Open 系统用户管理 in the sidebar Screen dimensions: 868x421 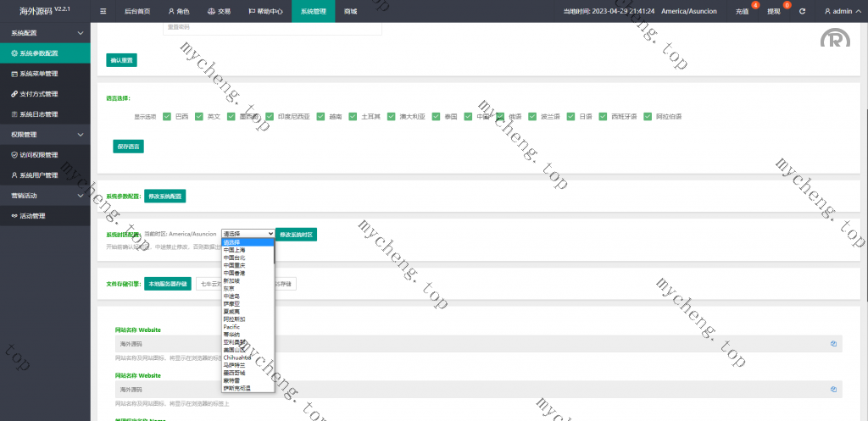(39, 175)
